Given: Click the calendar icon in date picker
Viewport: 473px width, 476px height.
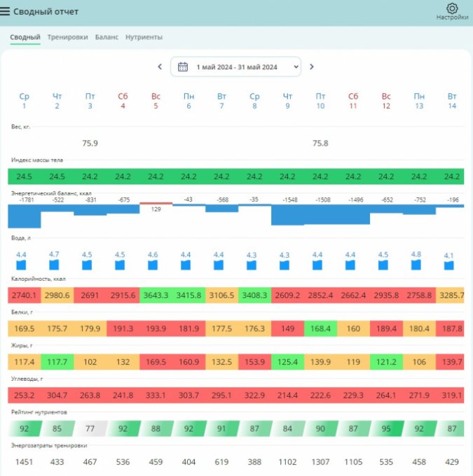Looking at the screenshot, I should [183, 66].
